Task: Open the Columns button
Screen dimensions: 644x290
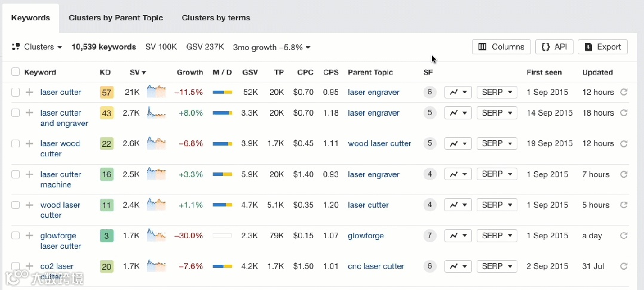Action: coord(501,47)
